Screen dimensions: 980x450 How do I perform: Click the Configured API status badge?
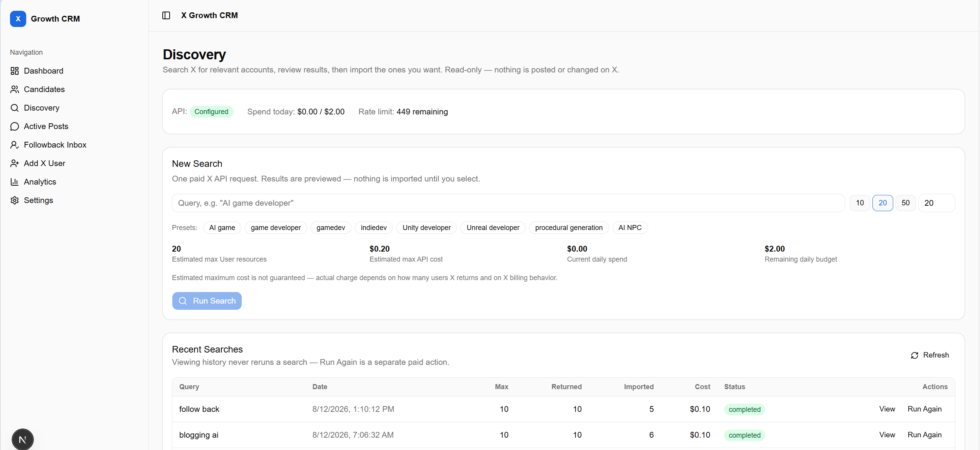coord(211,112)
